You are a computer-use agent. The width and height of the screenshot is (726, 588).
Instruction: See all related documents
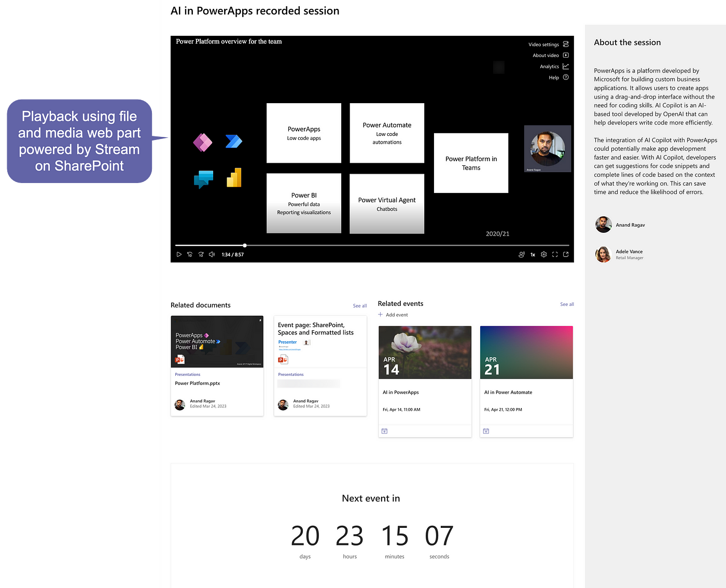pyautogui.click(x=360, y=306)
